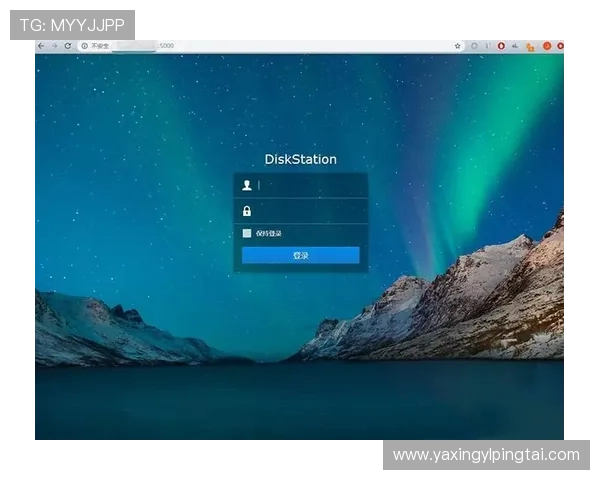
Task: Click the www.yaxingylpingtai.com watermark
Action: click(x=485, y=455)
